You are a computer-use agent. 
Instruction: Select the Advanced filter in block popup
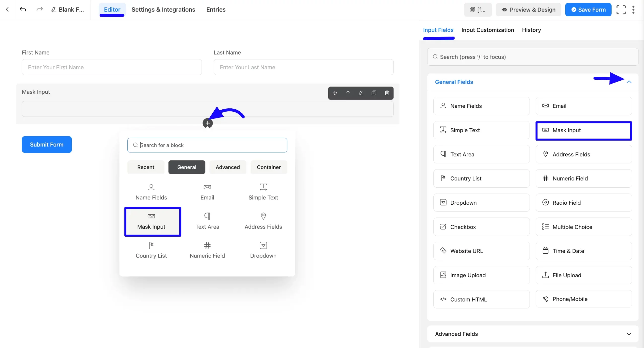228,167
